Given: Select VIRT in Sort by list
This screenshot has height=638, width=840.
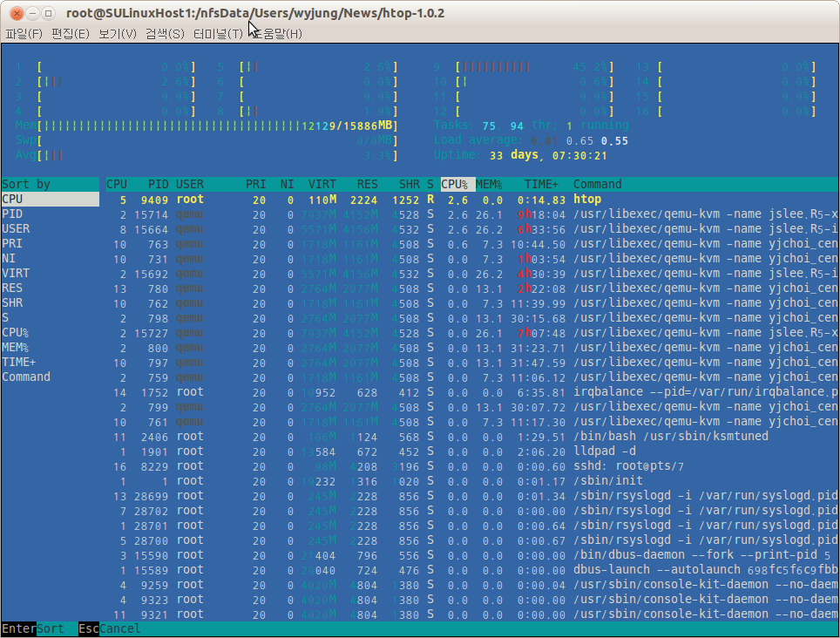Looking at the screenshot, I should [50, 273].
